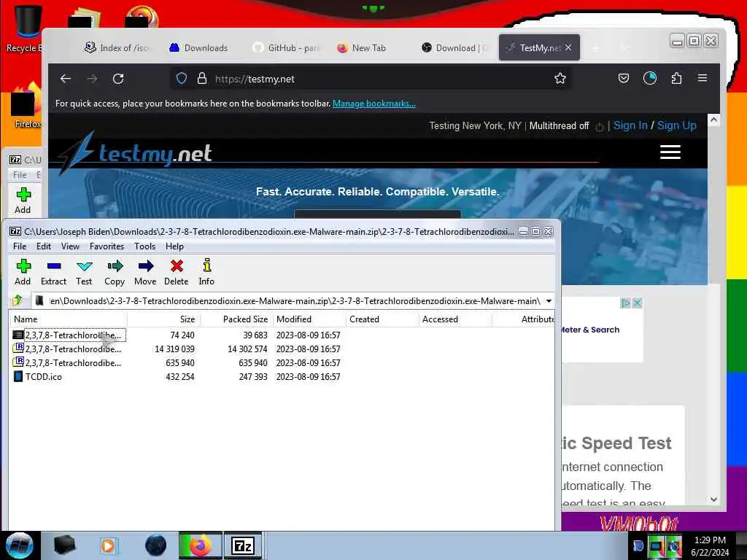Viewport: 747px width, 560px height.
Task: Open Info for the selected file
Action: [206, 272]
